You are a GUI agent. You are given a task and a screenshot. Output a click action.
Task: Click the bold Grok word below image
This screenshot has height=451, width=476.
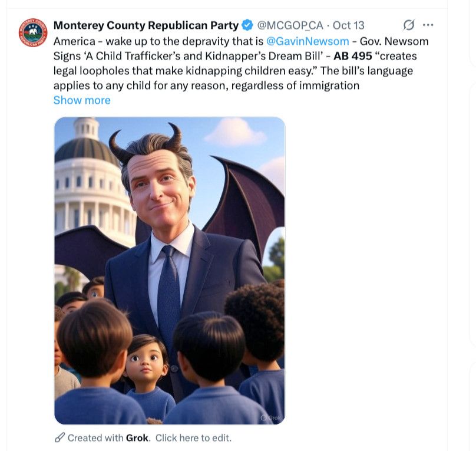tap(137, 438)
